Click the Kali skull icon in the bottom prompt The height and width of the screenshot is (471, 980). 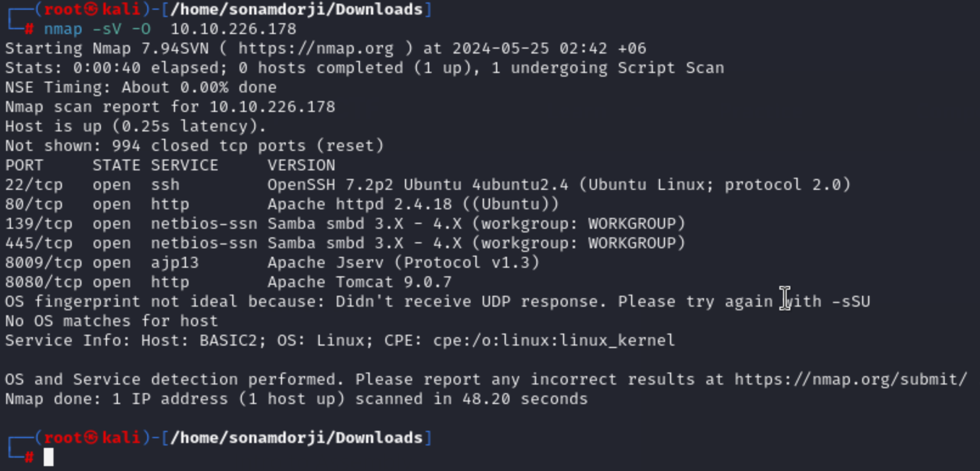pos(91,438)
